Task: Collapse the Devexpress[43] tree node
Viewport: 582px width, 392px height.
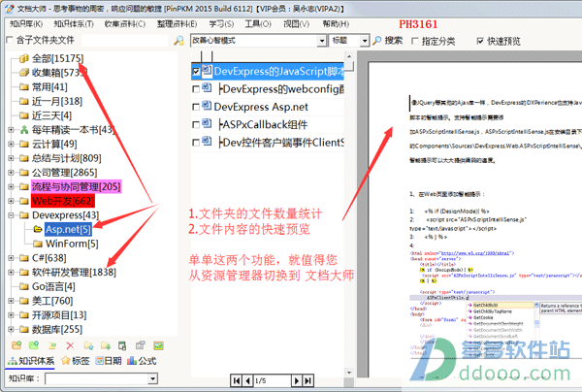Action: coord(11,215)
